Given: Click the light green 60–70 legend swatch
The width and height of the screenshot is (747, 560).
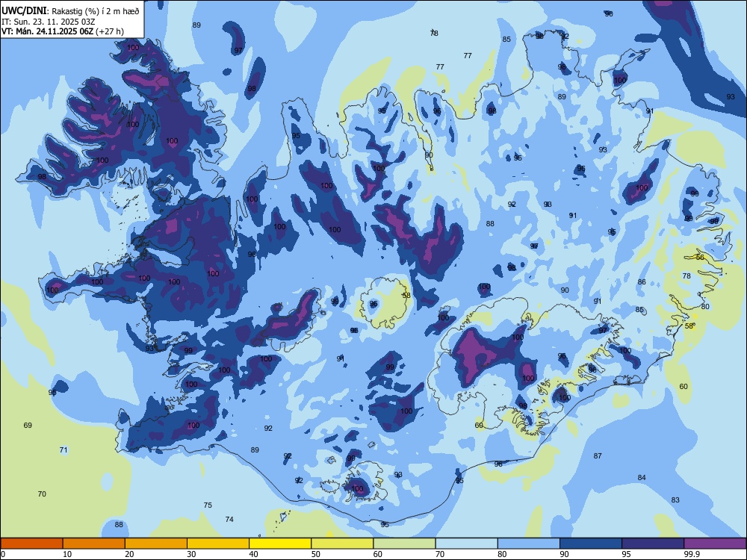Looking at the screenshot, I should [x=404, y=544].
